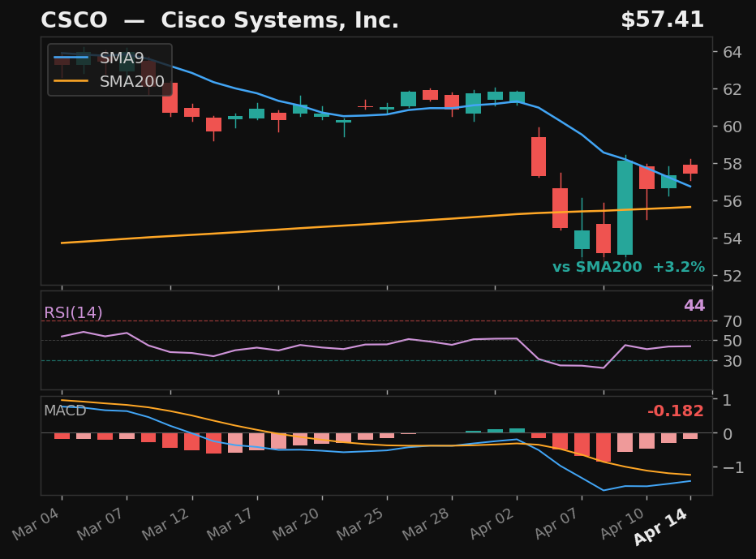Image resolution: width=756 pixels, height=559 pixels.
Task: Click the 62 price axis label
Action: 732,89
